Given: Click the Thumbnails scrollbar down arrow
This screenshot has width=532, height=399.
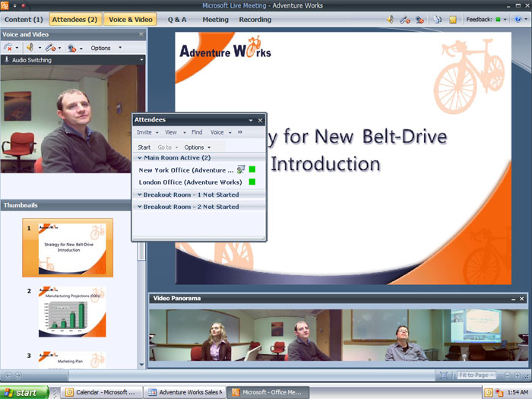Looking at the screenshot, I should coord(141,365).
